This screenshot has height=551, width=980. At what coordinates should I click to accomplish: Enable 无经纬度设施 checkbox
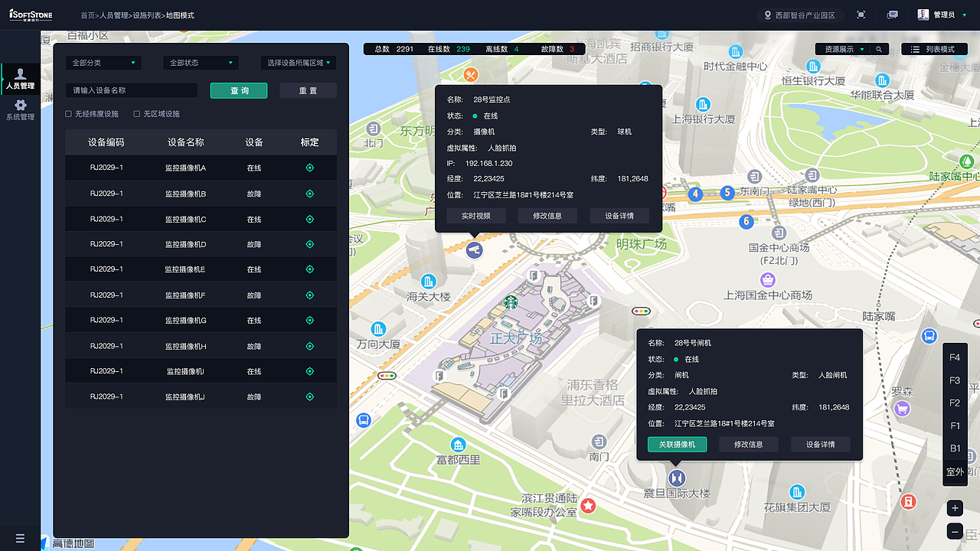click(69, 114)
